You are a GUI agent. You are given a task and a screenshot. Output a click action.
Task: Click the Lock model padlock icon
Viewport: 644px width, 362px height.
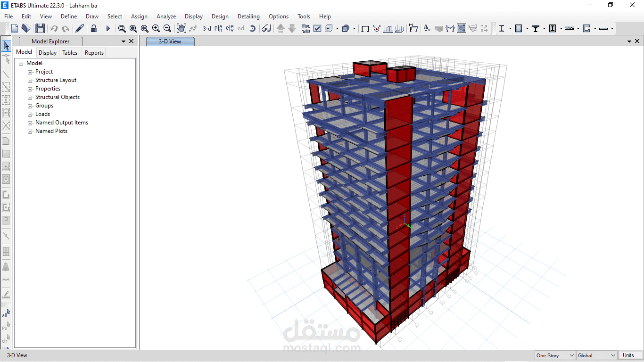(x=94, y=28)
